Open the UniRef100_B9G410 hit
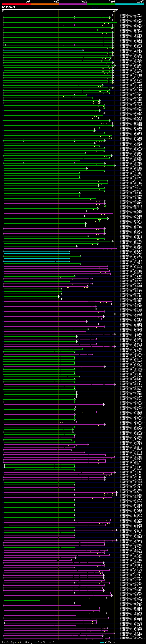Image resolution: width=146 pixels, height=644 pixels. (131, 289)
